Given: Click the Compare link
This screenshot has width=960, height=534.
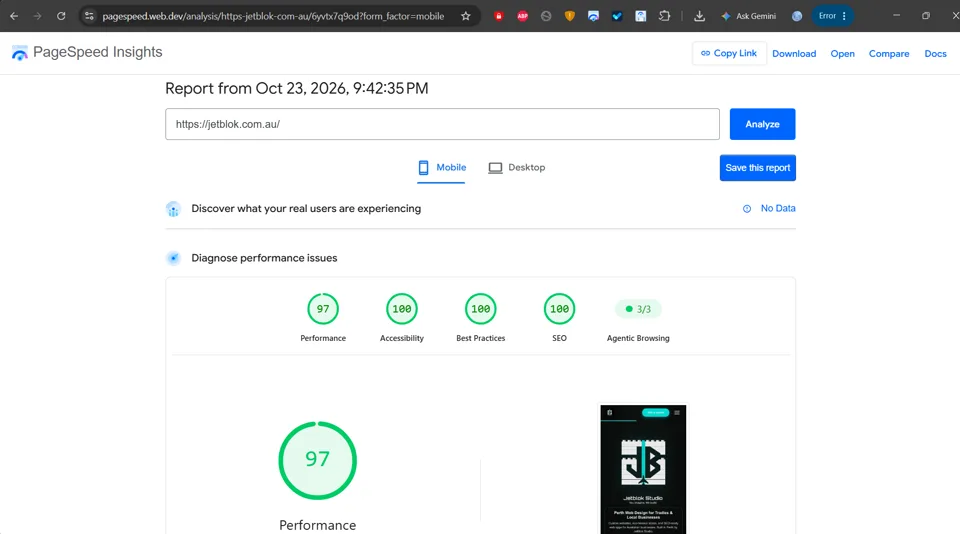Looking at the screenshot, I should point(889,54).
